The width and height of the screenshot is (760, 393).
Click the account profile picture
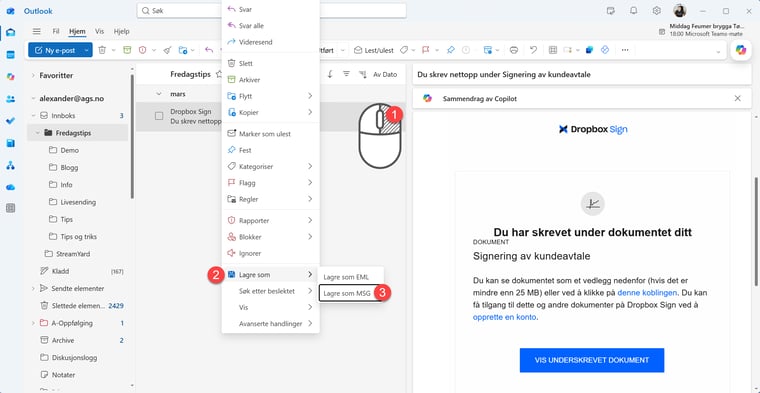pos(680,11)
